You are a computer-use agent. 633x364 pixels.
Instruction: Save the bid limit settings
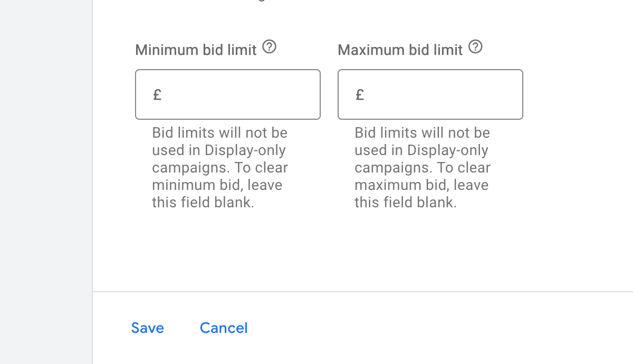tap(147, 328)
